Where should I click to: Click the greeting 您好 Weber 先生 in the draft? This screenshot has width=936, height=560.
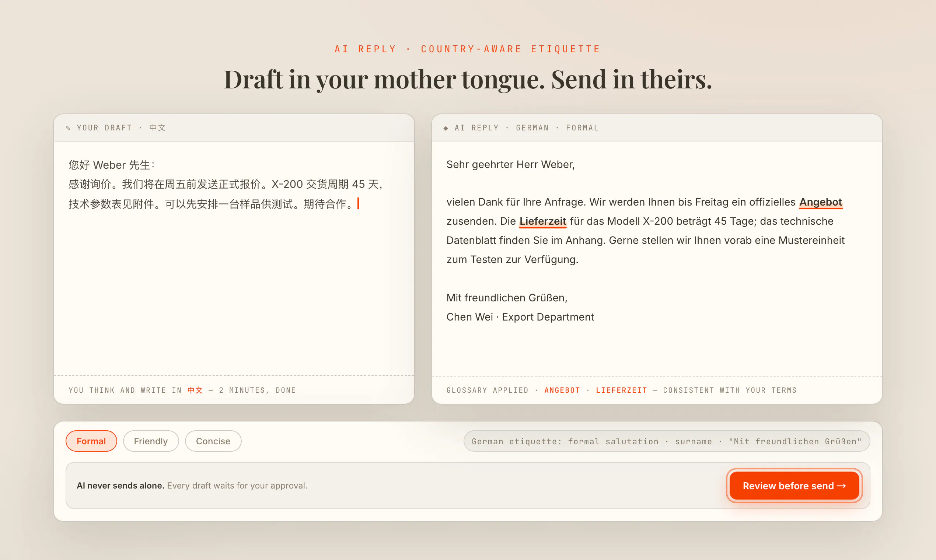111,165
